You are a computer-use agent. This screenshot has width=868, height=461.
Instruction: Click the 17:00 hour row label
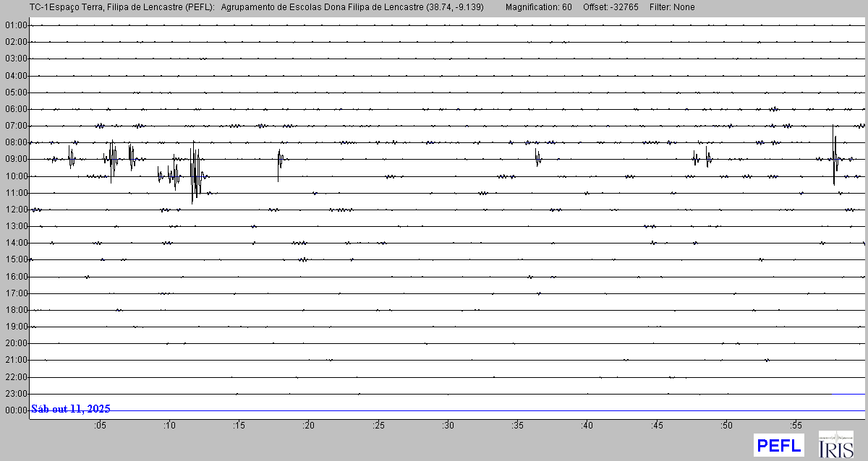[x=15, y=293]
